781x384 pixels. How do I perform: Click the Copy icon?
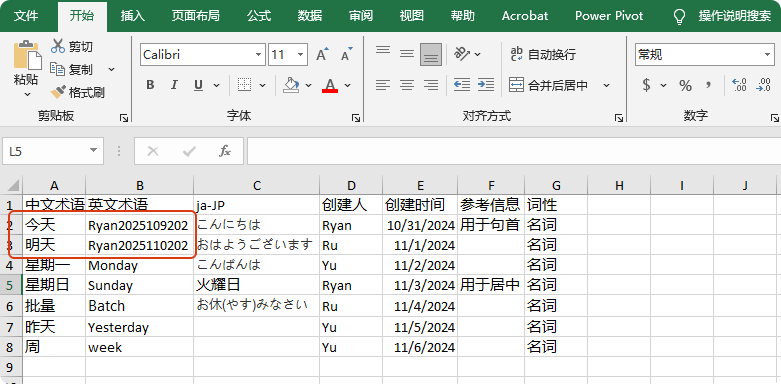pos(58,69)
